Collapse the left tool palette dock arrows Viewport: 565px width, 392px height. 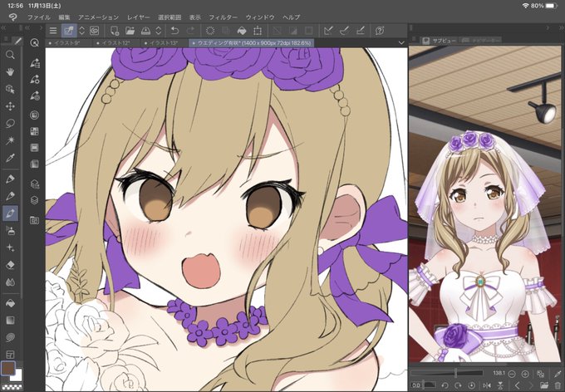click(x=3, y=27)
